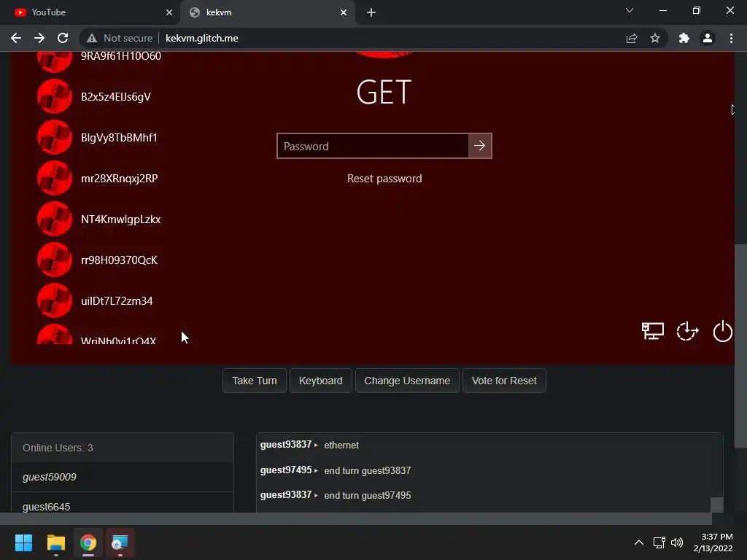Click message 'end turn guest97495'
The width and height of the screenshot is (747, 560).
coord(368,495)
